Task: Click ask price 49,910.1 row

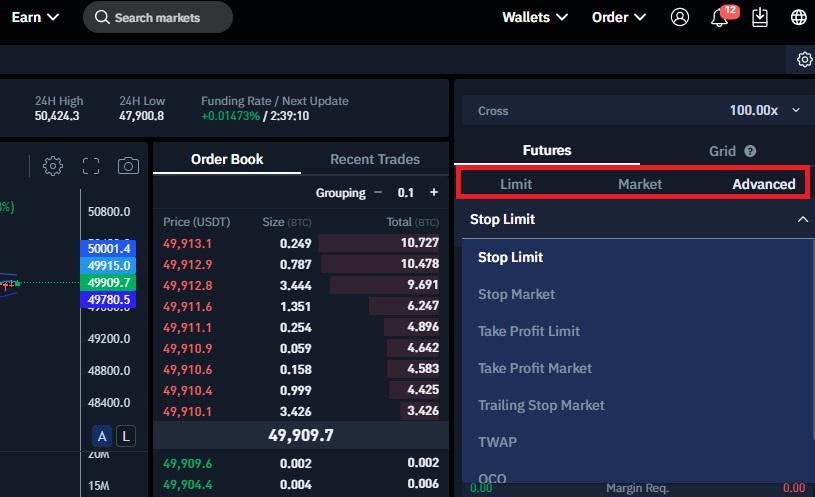Action: point(301,411)
